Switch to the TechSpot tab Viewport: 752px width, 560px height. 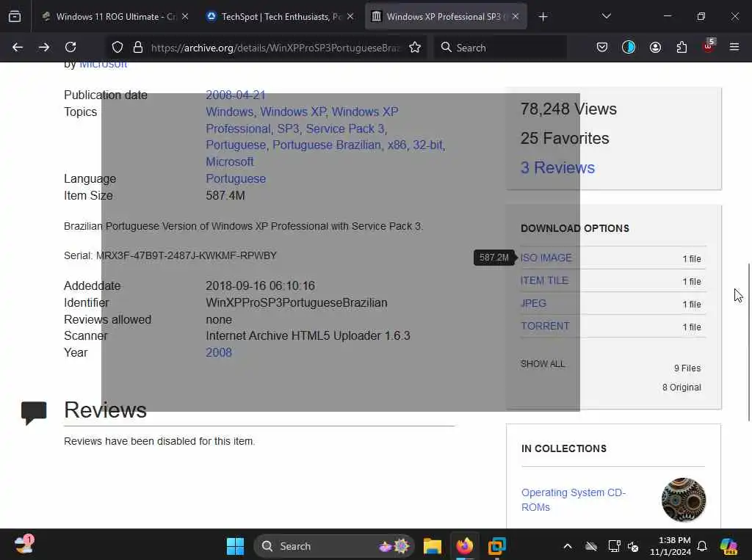pyautogui.click(x=281, y=17)
